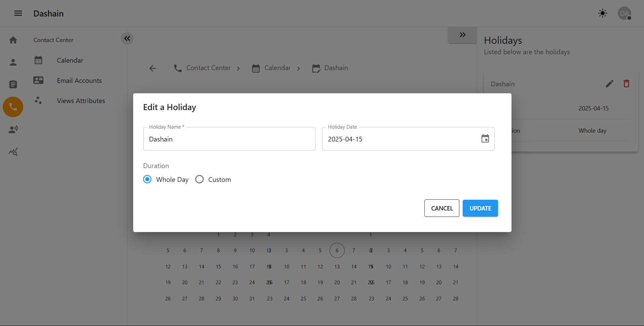Open Views Attributes menu item
This screenshot has height=326, width=644.
[81, 101]
